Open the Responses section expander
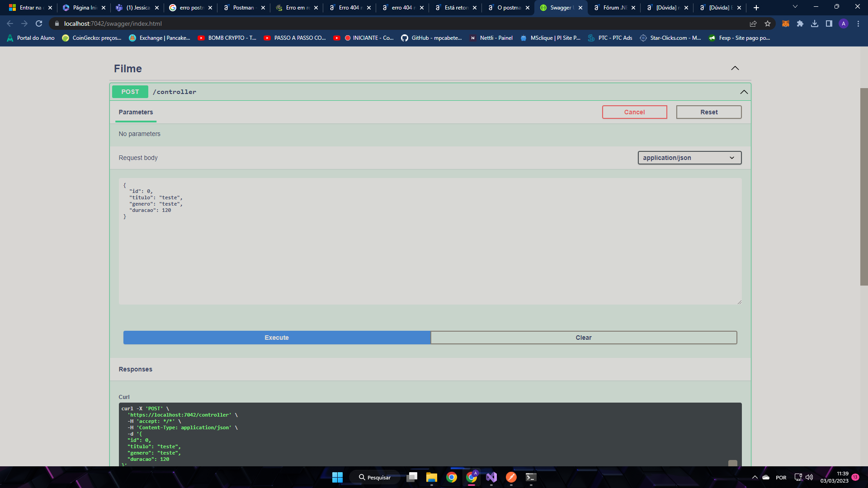 pyautogui.click(x=135, y=369)
